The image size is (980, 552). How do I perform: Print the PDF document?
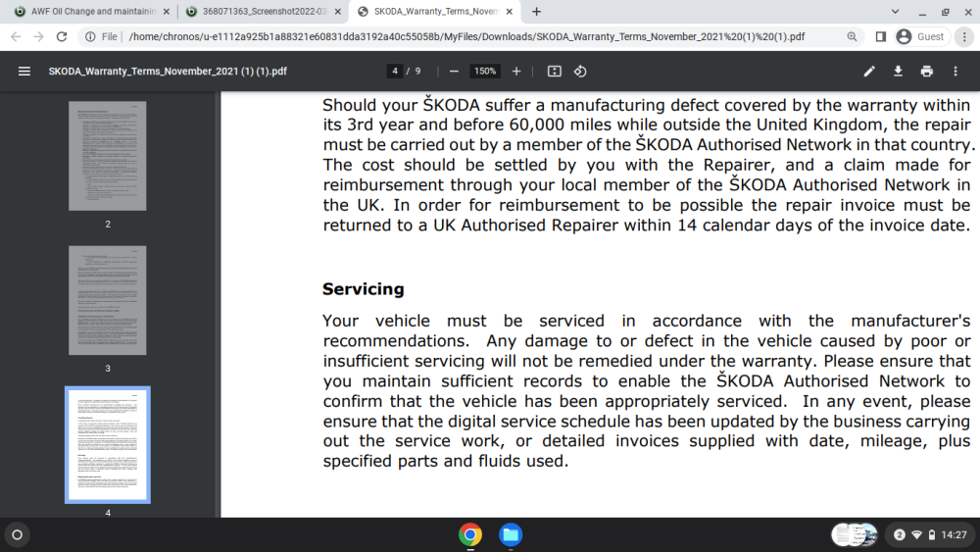927,72
